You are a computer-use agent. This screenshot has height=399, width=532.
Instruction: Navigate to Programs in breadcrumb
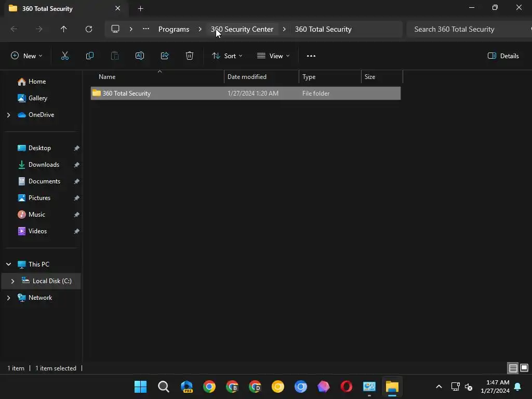pos(174,29)
